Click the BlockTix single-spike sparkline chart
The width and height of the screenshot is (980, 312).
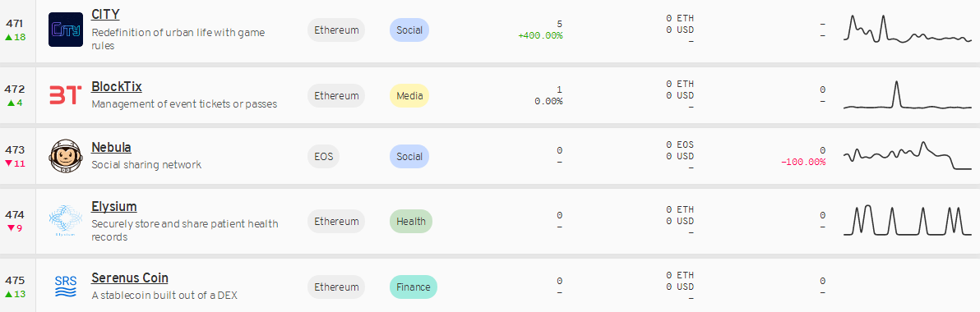[x=908, y=95]
